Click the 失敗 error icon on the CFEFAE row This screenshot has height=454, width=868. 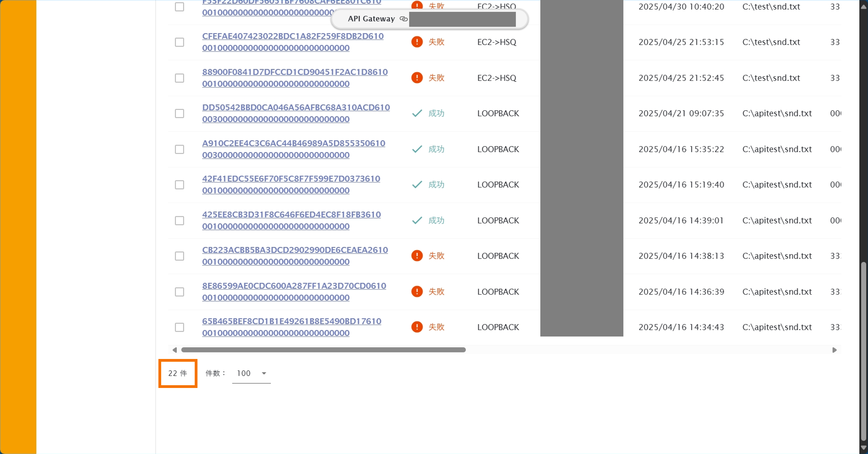tap(417, 42)
